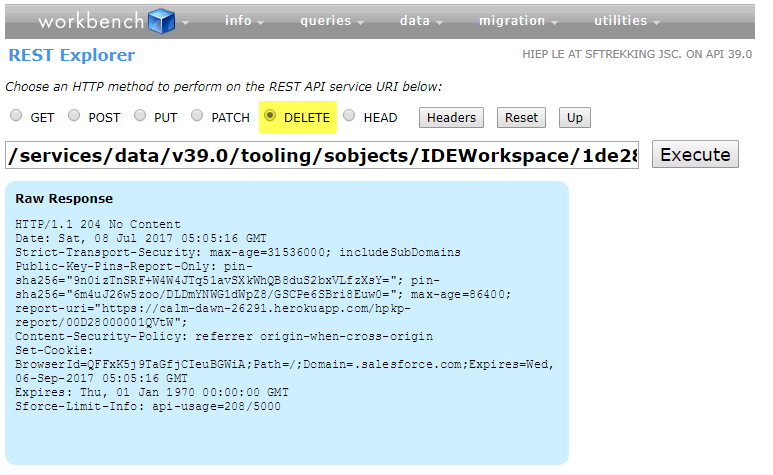
Task: Click the REST Explorer page heading
Action: pos(71,55)
